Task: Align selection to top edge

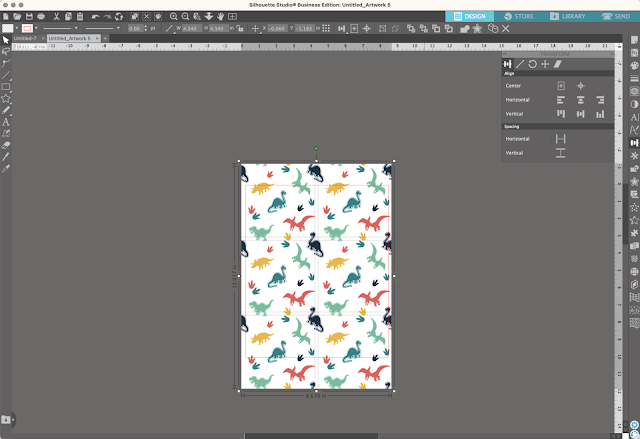Action: (561, 114)
